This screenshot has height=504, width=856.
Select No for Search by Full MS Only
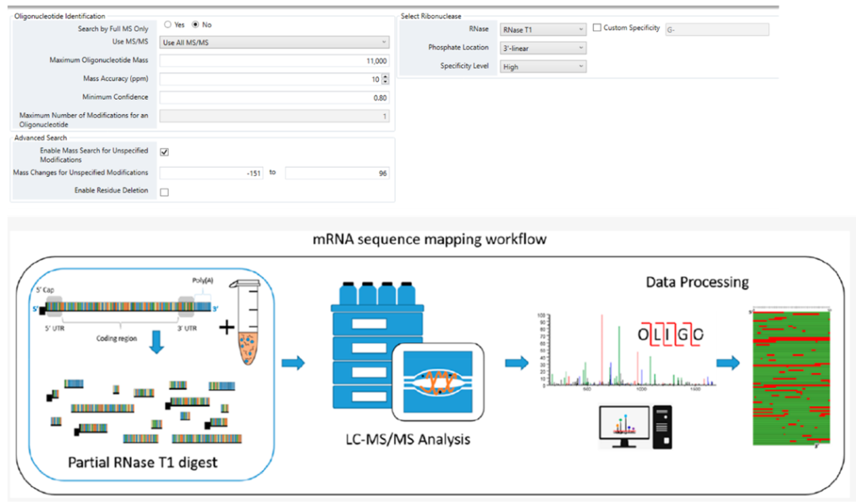coord(196,25)
